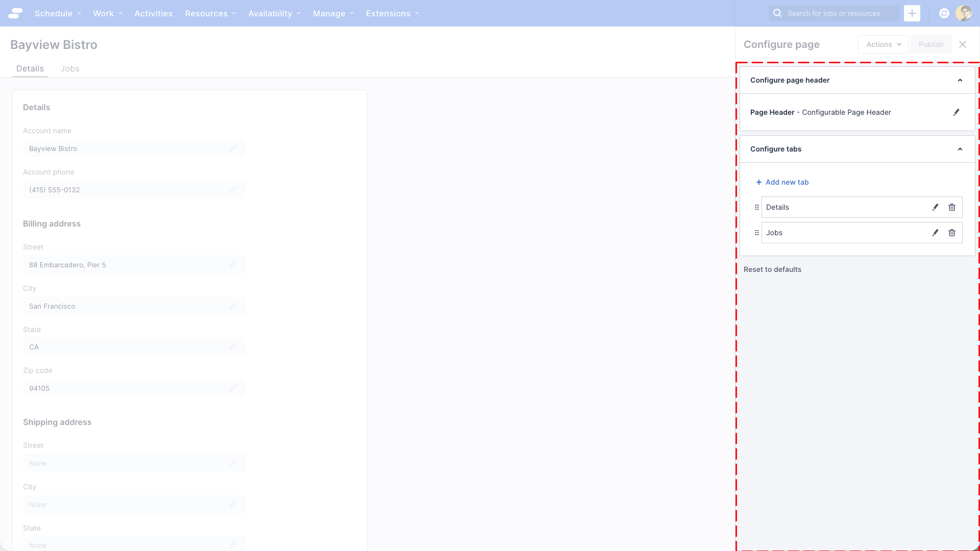Collapse the Configure page header section
Image resolution: width=980 pixels, height=551 pixels.
(960, 80)
